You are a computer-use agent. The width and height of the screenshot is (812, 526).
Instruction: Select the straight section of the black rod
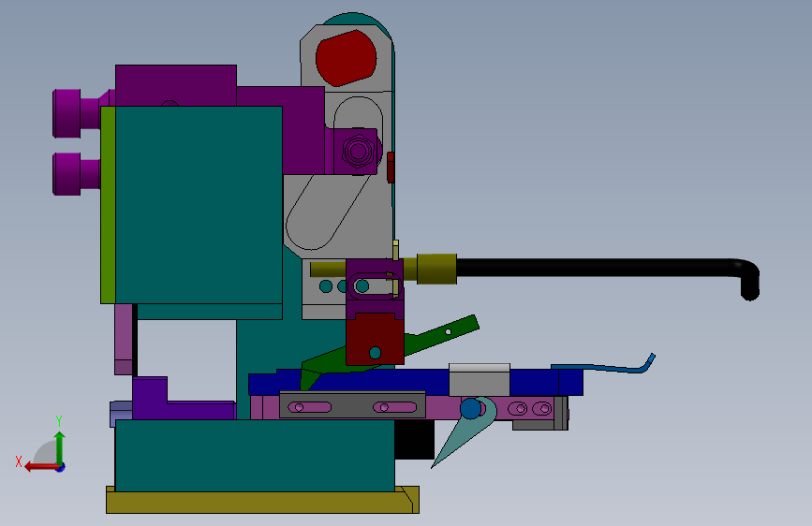593,268
